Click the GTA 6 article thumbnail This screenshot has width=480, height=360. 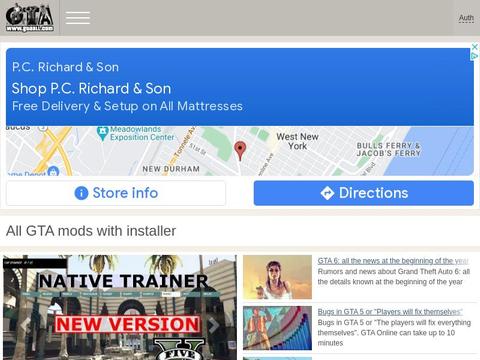pos(277,277)
